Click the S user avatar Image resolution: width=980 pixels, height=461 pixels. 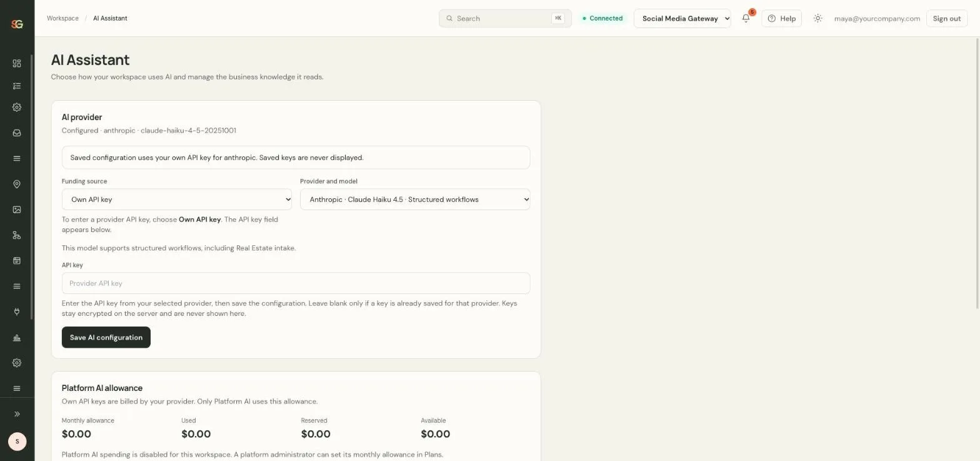[x=17, y=441]
